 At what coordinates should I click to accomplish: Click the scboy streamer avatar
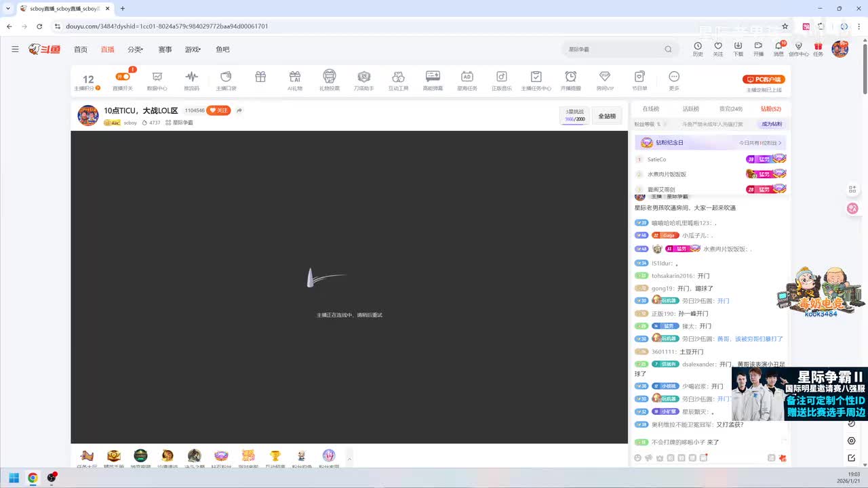pyautogui.click(x=88, y=115)
